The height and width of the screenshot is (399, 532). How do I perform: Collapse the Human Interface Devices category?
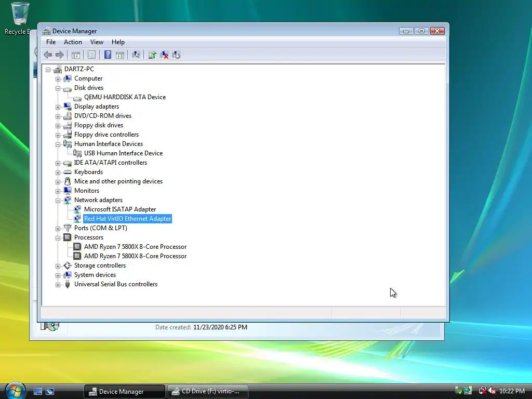tap(58, 144)
